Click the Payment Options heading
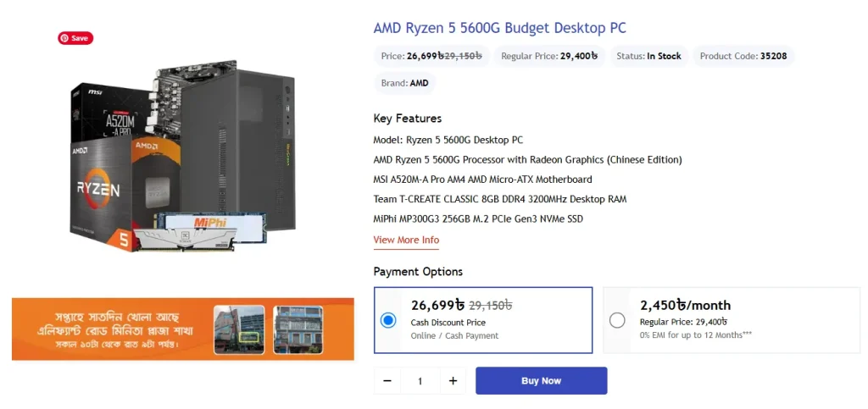Image resolution: width=868 pixels, height=409 pixels. (x=418, y=272)
